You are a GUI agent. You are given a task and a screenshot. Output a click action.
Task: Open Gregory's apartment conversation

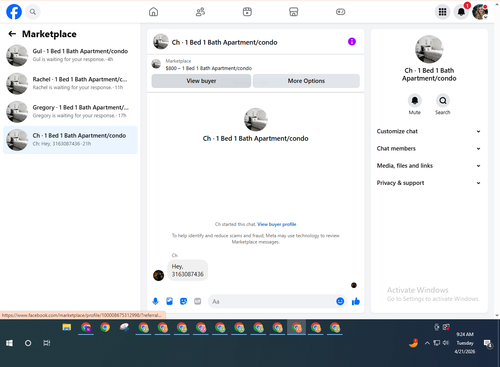coord(70,111)
